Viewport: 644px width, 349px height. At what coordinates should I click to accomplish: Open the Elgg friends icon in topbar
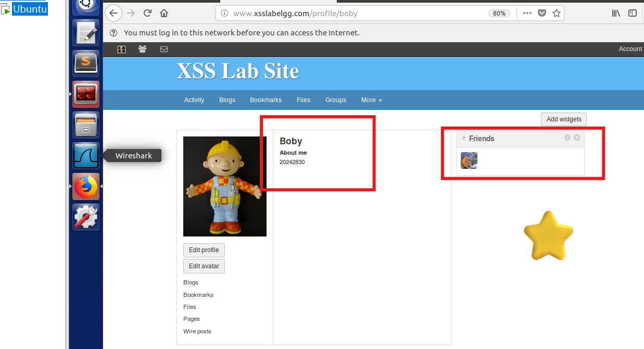pyautogui.click(x=142, y=49)
